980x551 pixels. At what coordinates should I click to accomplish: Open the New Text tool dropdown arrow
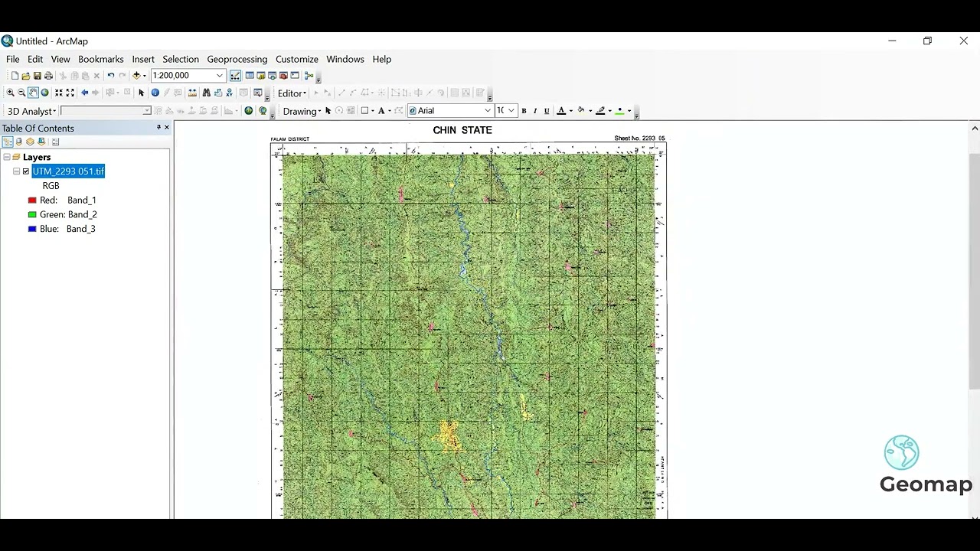click(390, 111)
